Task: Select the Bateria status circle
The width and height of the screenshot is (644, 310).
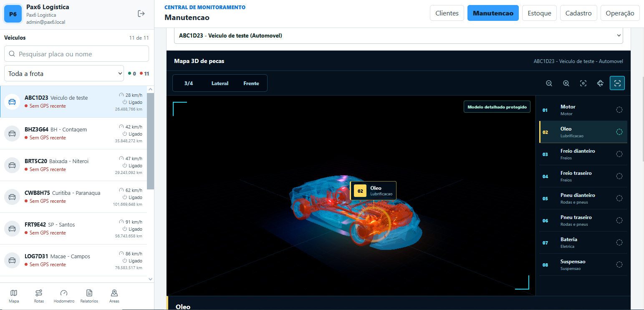Action: coord(619,242)
